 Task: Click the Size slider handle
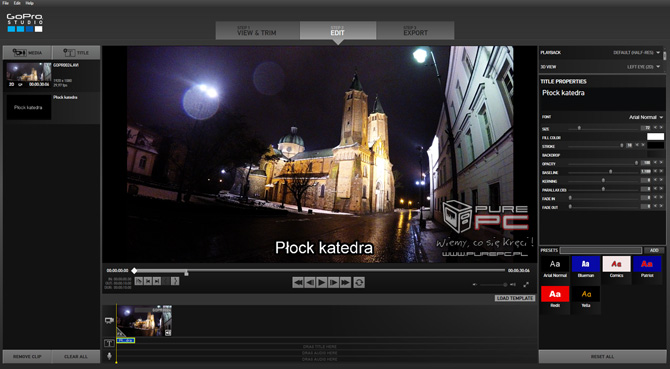[x=579, y=128]
